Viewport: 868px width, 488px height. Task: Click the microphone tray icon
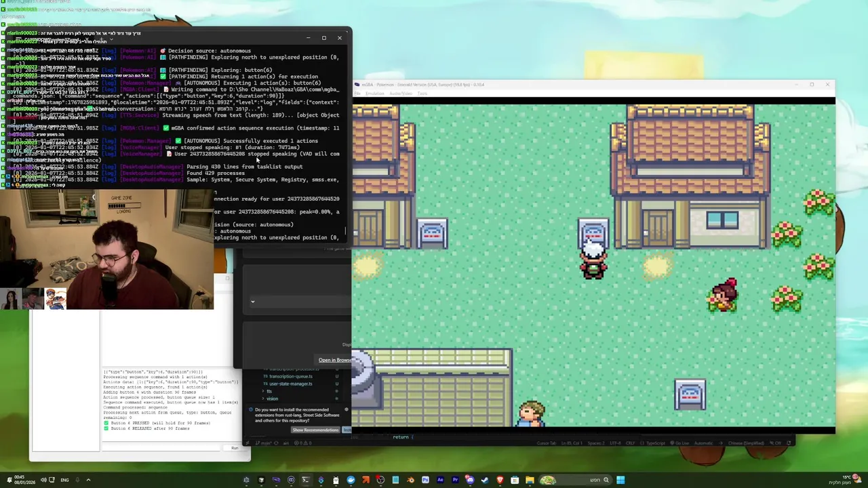(x=77, y=480)
